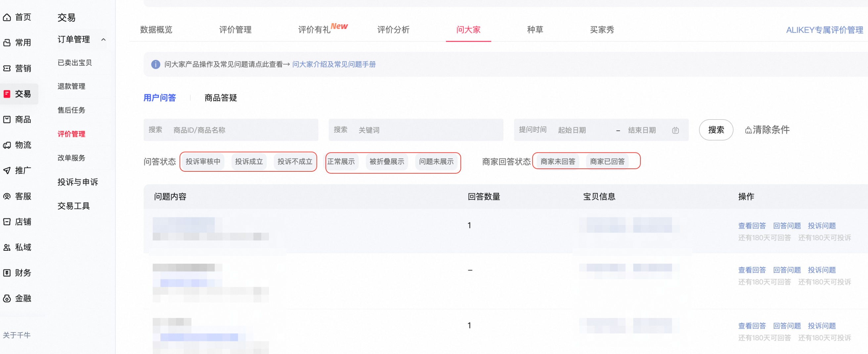This screenshot has height=354, width=868.
Task: Open the 常用 sidebar icon
Action: click(x=7, y=42)
